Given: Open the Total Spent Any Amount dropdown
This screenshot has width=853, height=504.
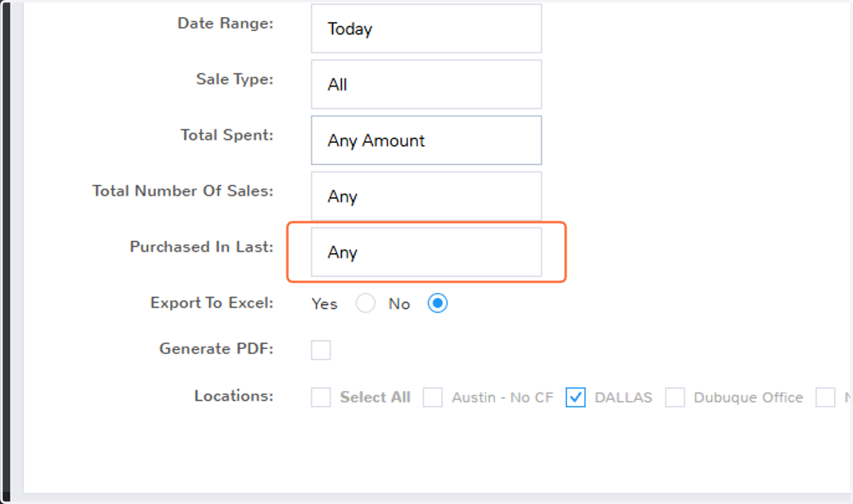Looking at the screenshot, I should click(x=426, y=140).
